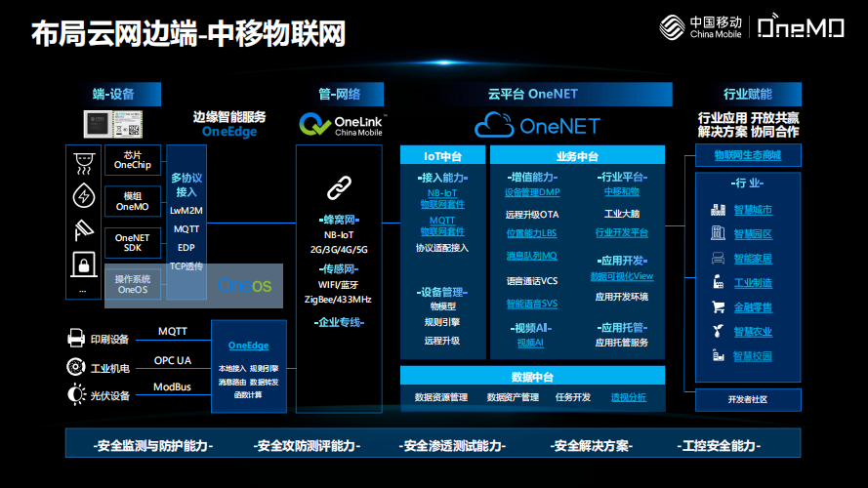
Task: Open the 物联网生态商城 link
Action: (747, 155)
